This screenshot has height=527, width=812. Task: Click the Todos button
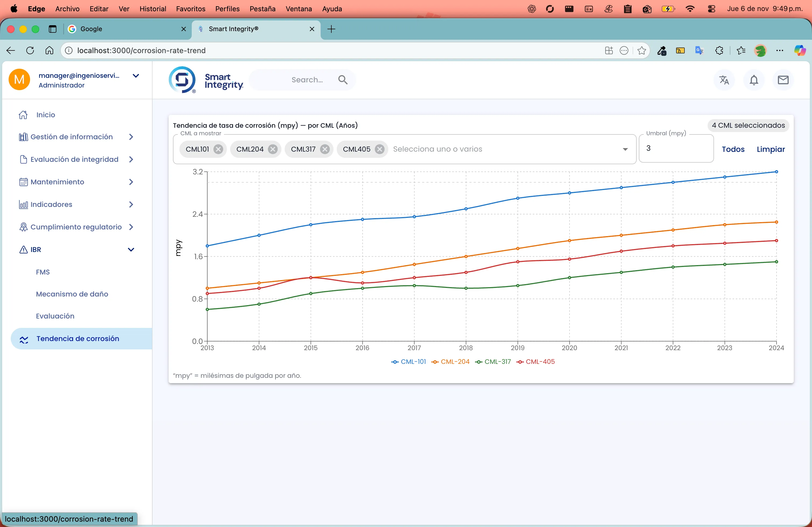pos(733,149)
